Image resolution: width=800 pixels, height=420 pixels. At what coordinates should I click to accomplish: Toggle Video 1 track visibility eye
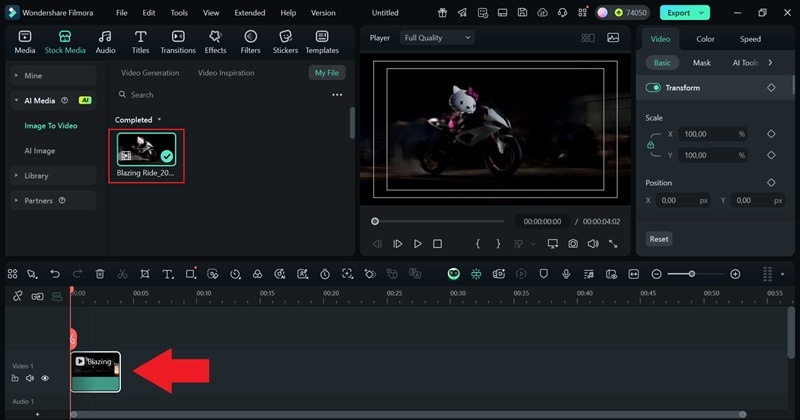tap(45, 378)
